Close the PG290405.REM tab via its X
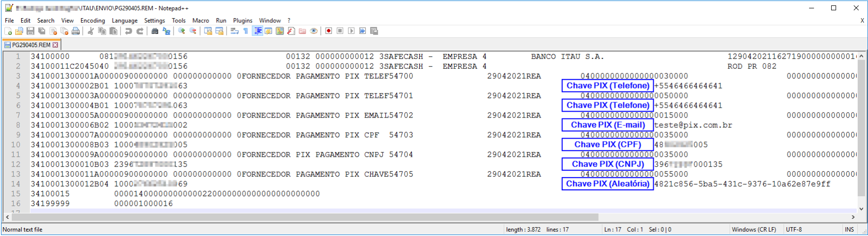 [x=56, y=45]
